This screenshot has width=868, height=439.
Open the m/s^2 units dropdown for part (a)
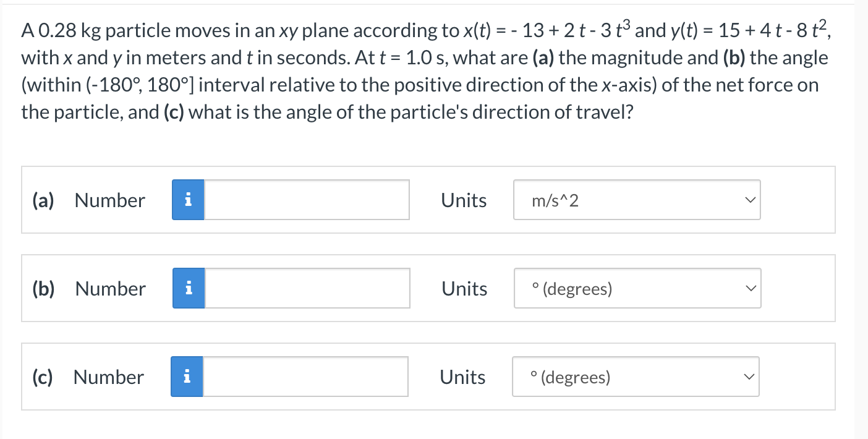[x=637, y=199]
